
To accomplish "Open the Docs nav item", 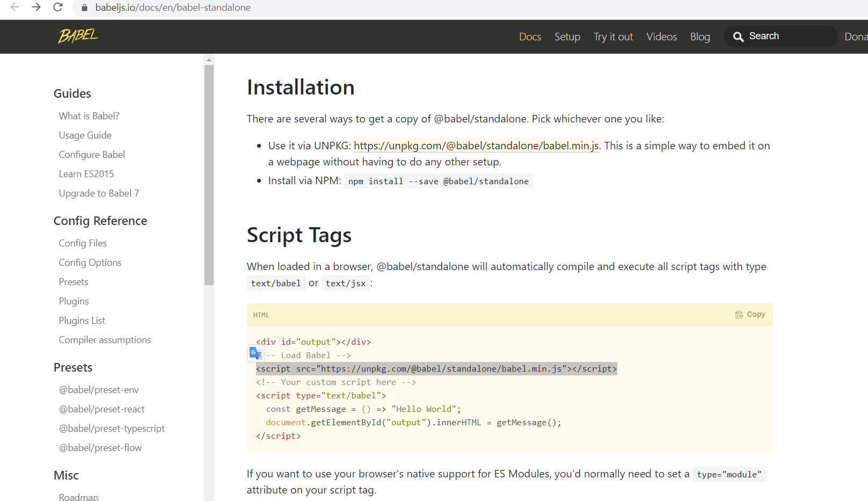I will (530, 37).
